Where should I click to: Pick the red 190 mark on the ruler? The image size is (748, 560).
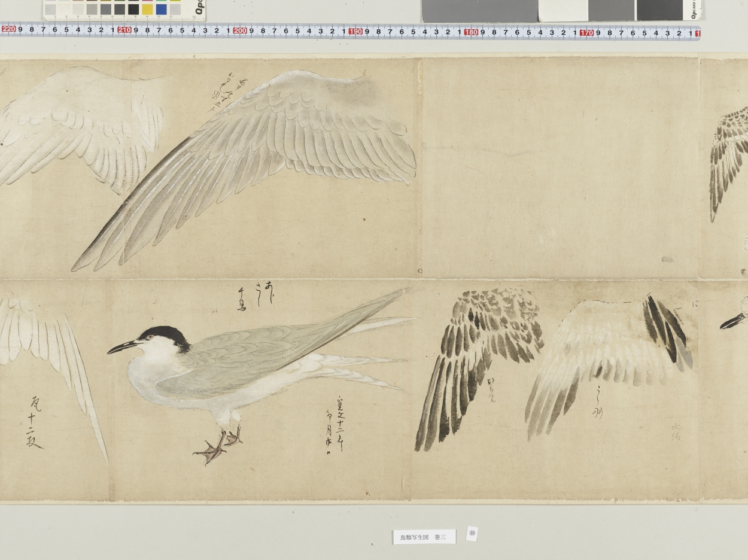click(x=355, y=31)
